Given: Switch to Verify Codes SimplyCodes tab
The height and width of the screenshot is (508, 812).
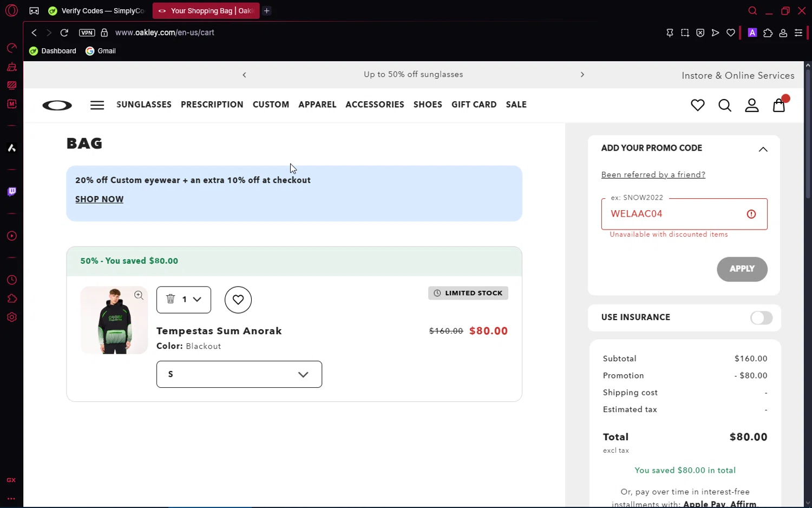Looking at the screenshot, I should [97, 11].
